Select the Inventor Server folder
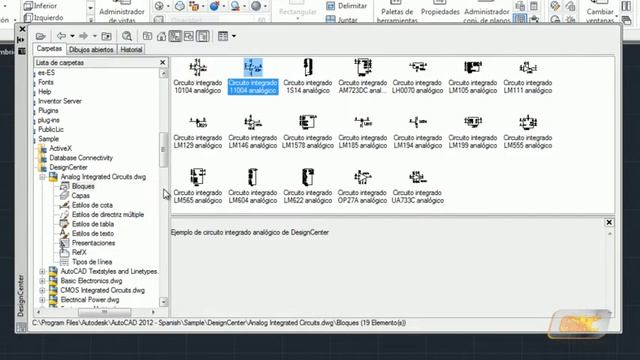640x360 pixels. (x=60, y=101)
